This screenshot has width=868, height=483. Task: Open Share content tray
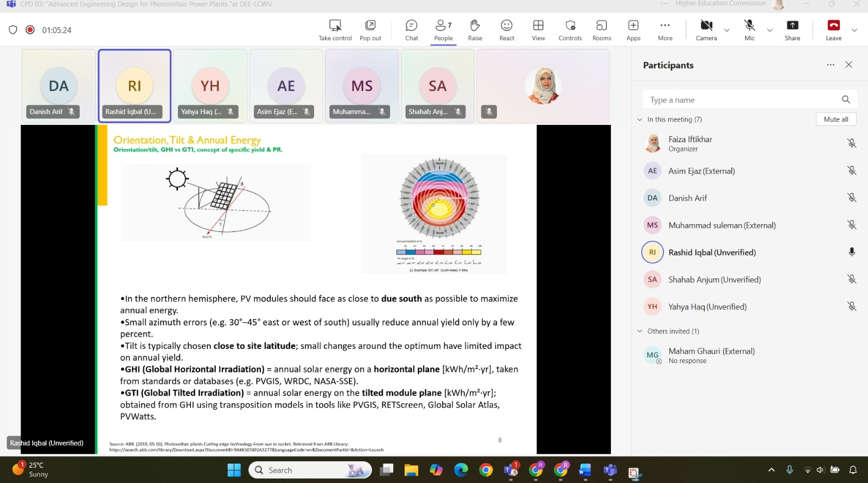click(792, 30)
